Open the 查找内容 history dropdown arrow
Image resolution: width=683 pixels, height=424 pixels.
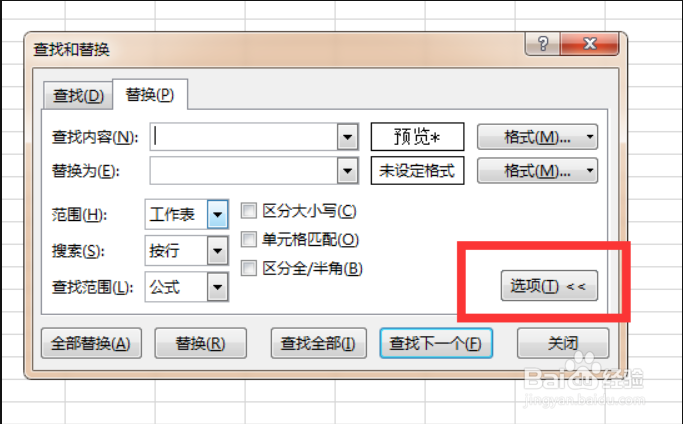(x=348, y=137)
